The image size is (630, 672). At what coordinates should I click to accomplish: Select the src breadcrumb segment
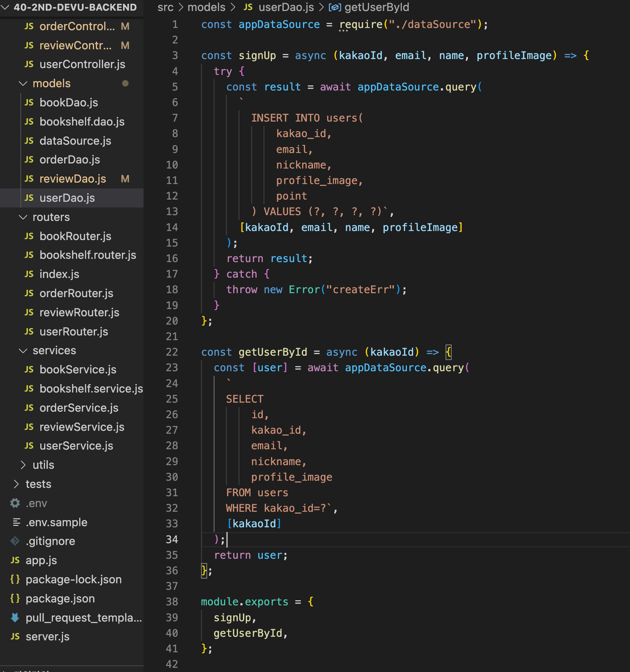[x=165, y=7]
